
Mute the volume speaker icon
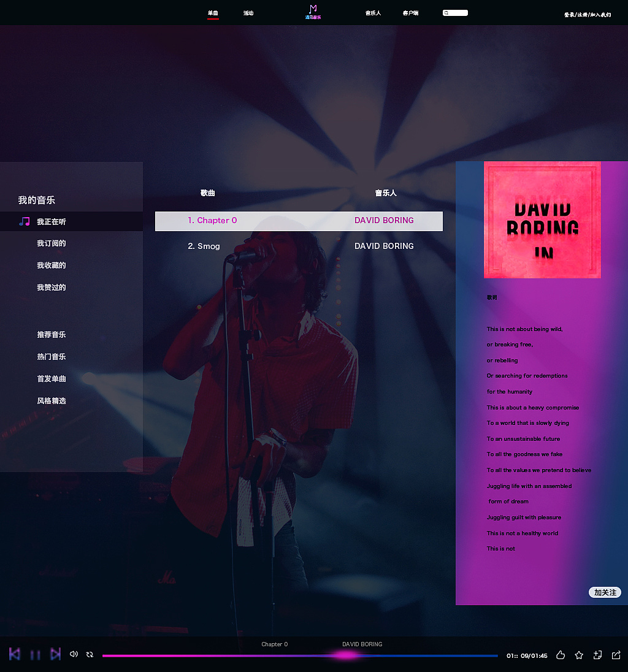tap(74, 654)
